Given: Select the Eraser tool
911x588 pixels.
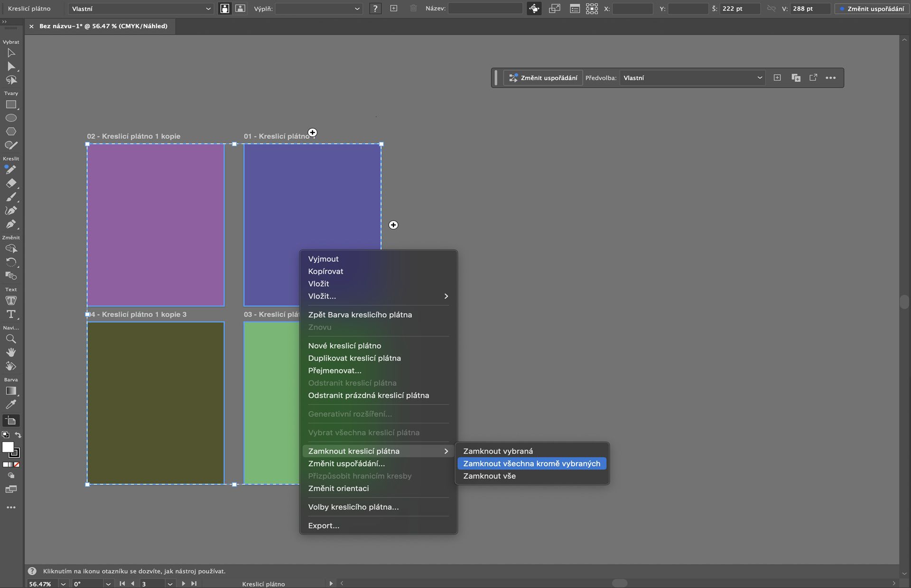Looking at the screenshot, I should [x=11, y=184].
